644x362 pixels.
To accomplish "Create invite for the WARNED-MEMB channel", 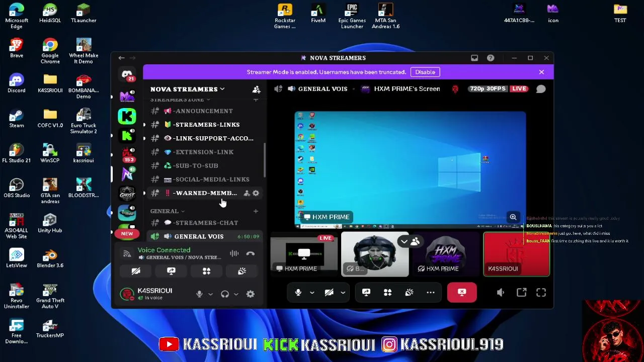I will click(x=247, y=193).
